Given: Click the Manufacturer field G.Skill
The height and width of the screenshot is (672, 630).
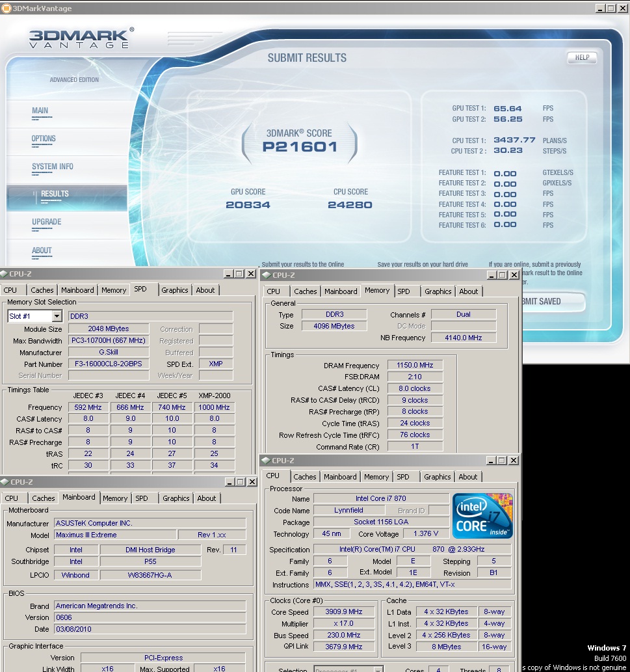Looking at the screenshot, I should (x=109, y=353).
